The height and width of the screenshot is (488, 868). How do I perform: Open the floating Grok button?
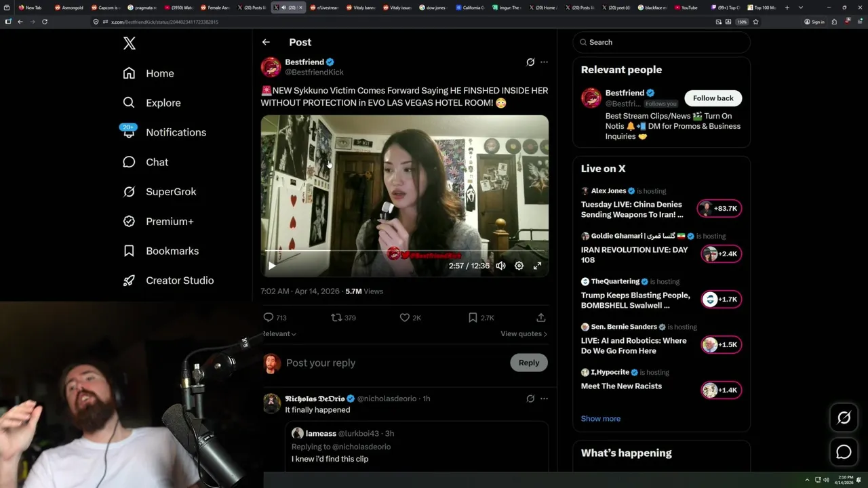pos(844,418)
